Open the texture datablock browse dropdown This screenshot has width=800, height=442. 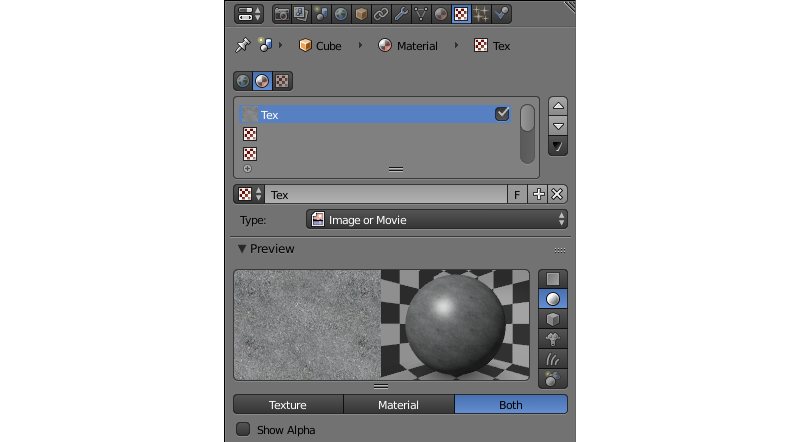249,194
